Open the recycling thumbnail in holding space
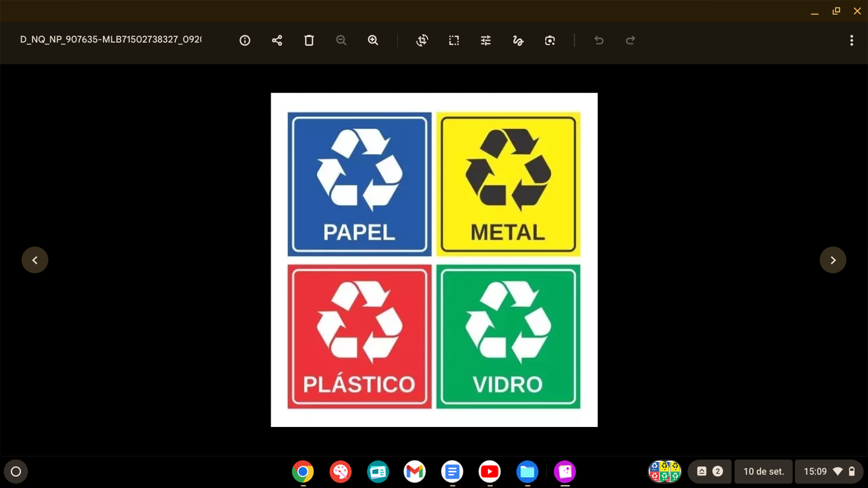The image size is (868, 488). click(x=665, y=471)
